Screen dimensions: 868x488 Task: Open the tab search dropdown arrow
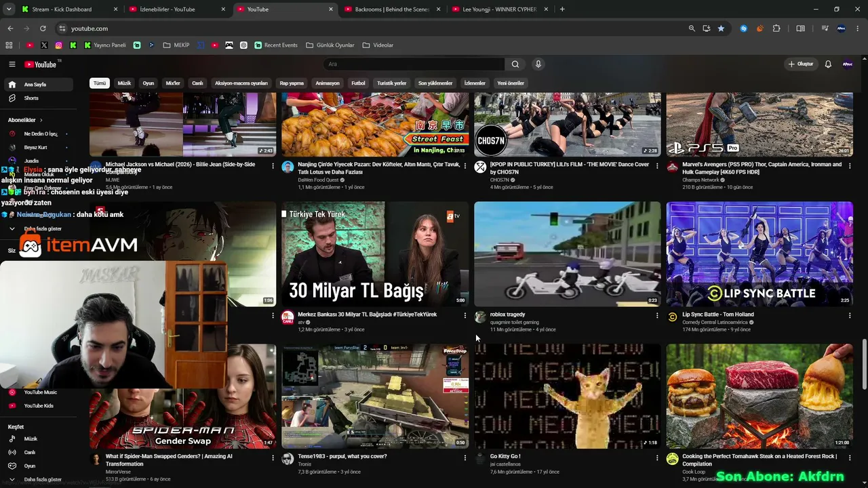[x=10, y=9]
